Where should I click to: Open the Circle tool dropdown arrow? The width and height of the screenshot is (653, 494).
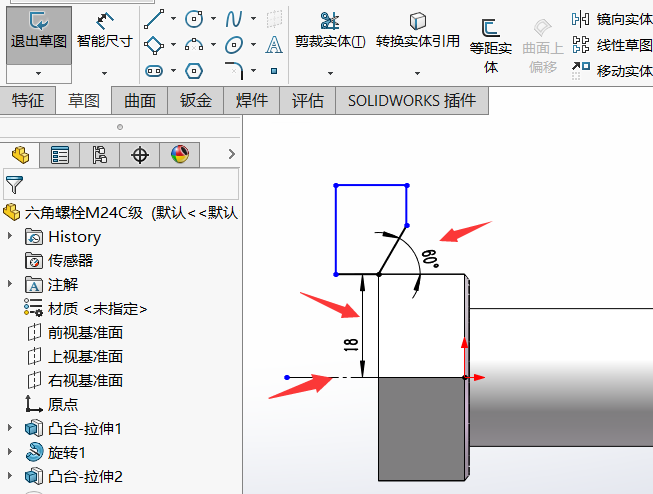tap(213, 19)
